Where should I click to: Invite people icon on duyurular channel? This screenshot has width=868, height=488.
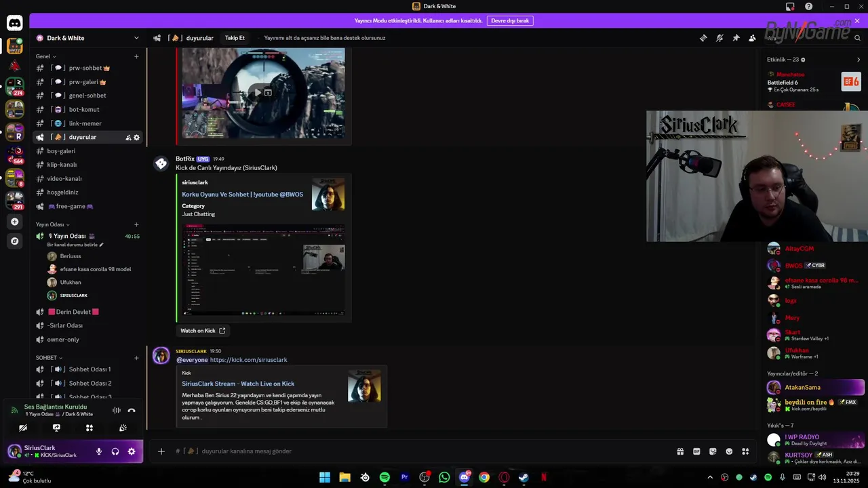point(128,138)
